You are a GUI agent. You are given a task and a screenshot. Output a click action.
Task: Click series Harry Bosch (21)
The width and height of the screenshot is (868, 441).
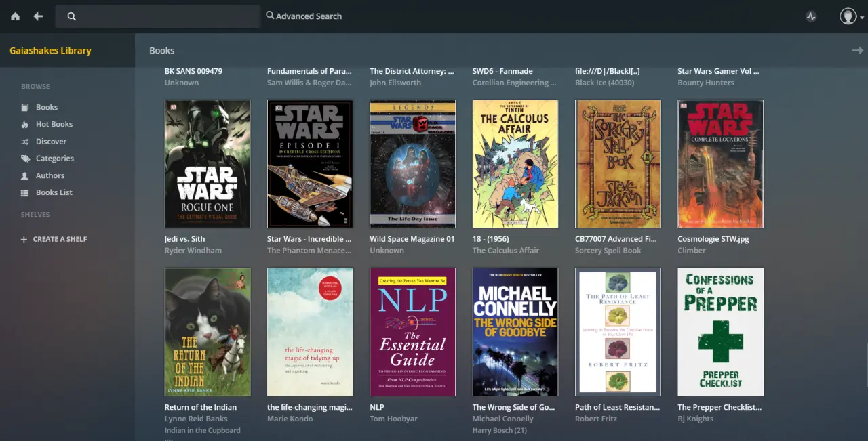(x=500, y=430)
